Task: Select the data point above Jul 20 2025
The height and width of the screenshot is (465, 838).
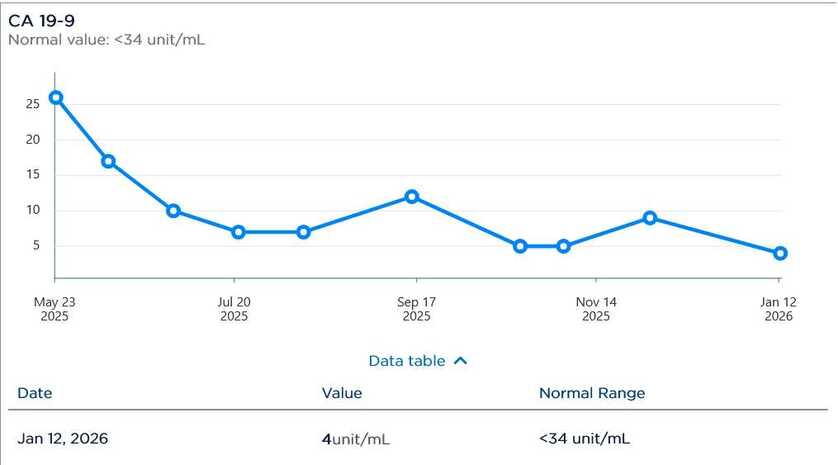Action: tap(238, 232)
